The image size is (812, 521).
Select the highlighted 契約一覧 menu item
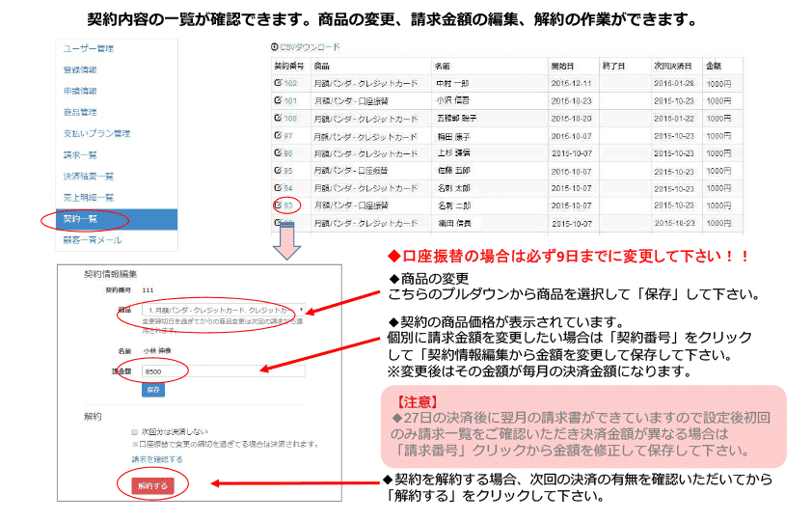point(117,219)
